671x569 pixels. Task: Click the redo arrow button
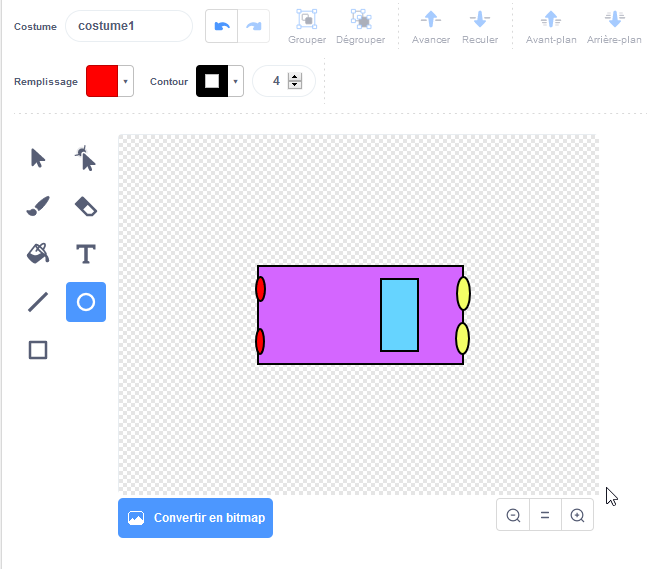coord(253,26)
